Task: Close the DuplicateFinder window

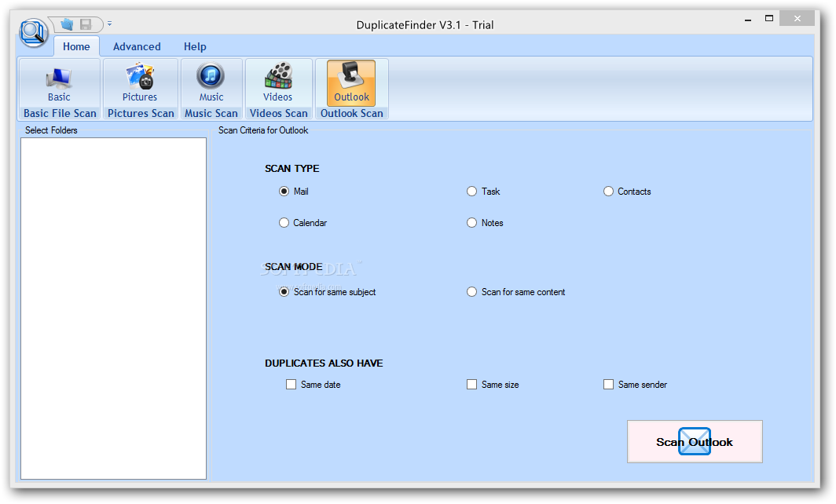Action: [x=797, y=18]
